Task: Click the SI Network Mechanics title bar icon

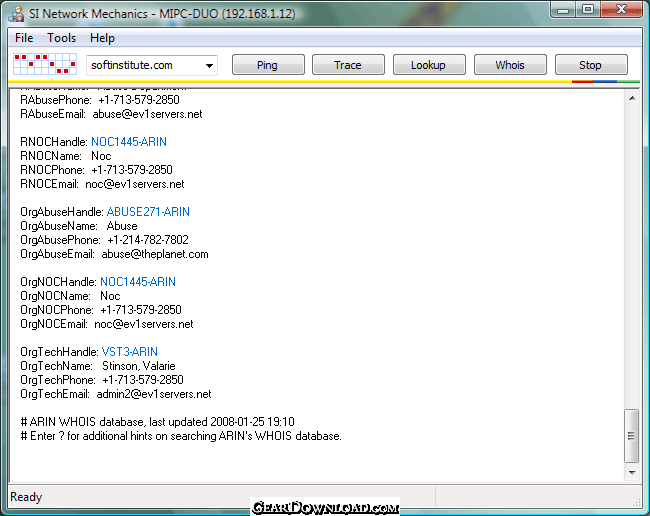Action: pos(16,14)
